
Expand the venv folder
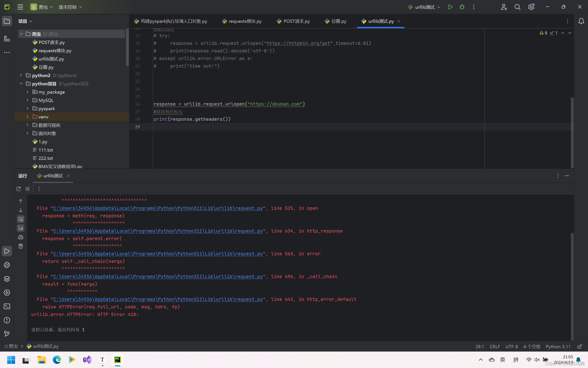(x=28, y=117)
